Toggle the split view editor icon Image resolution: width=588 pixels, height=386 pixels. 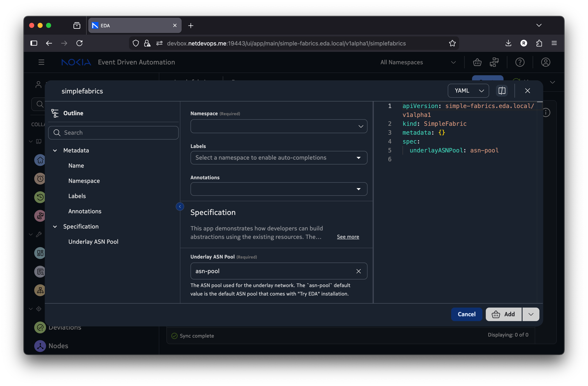point(502,91)
